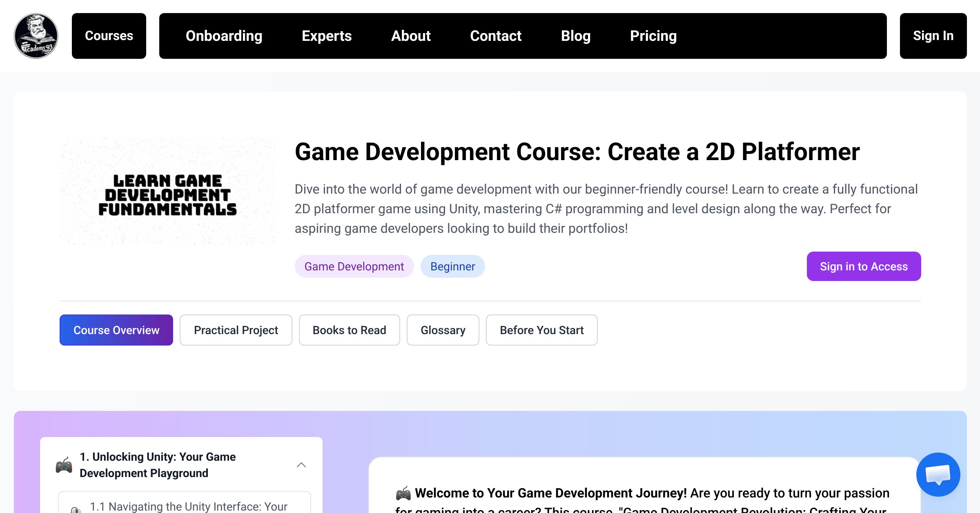Switch to the Glossary tab
The image size is (980, 513).
(x=443, y=330)
